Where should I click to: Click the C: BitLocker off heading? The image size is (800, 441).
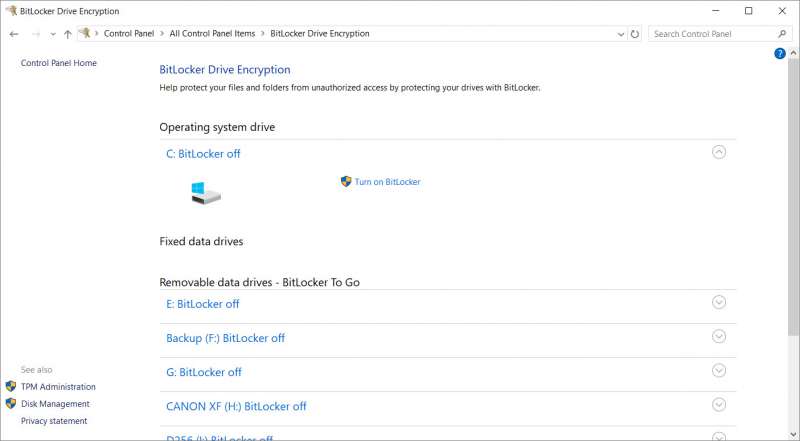click(203, 154)
